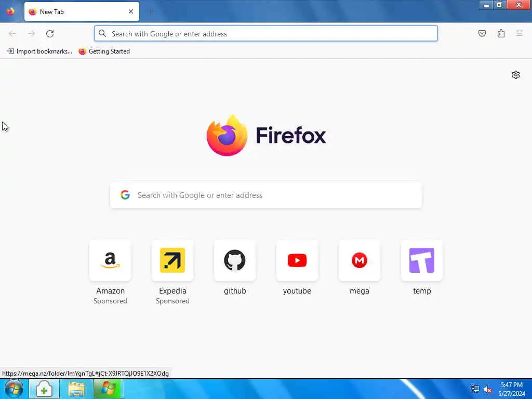This screenshot has height=399, width=532.
Task: Open the taskbar clock showing 5:47 PM
Action: pyautogui.click(x=512, y=389)
